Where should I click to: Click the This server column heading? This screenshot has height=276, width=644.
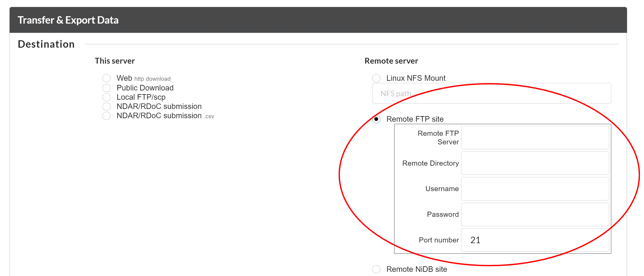(114, 61)
